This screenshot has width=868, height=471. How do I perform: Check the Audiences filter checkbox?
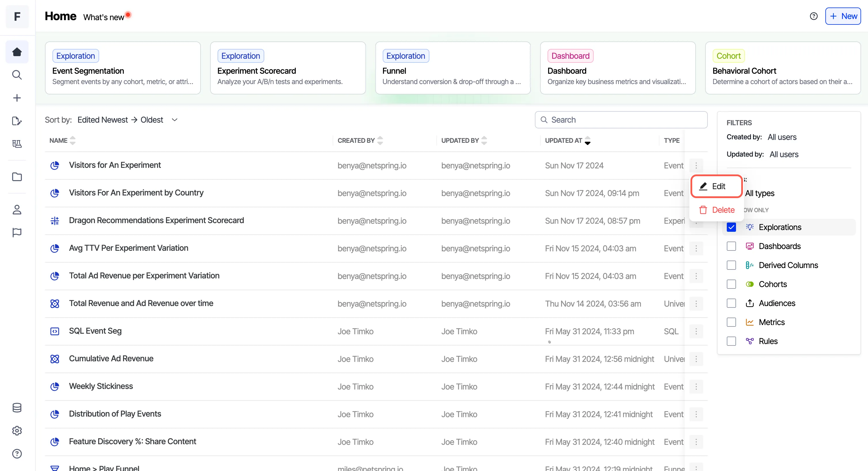(x=731, y=303)
